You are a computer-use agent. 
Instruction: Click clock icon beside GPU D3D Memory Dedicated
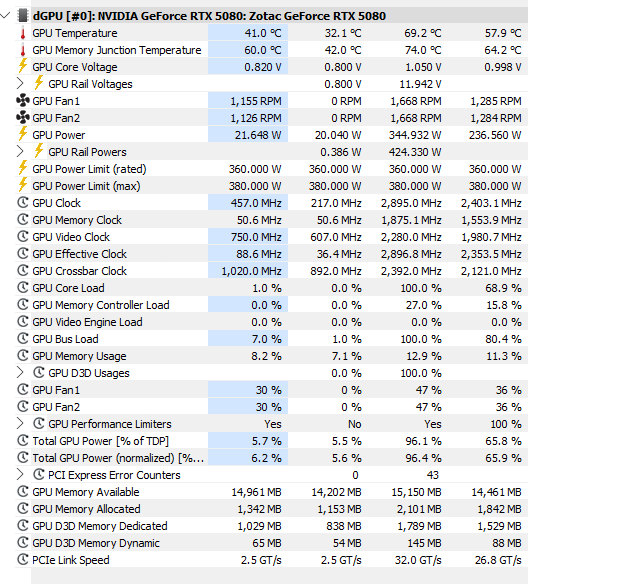[23, 525]
